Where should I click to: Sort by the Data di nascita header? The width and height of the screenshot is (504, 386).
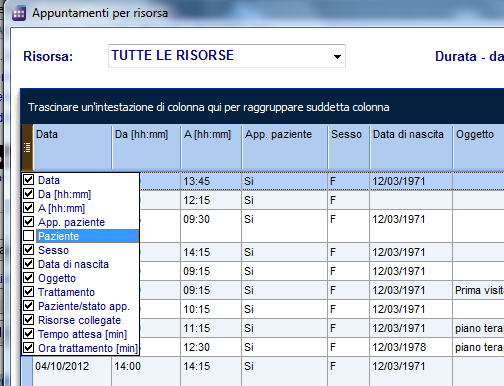point(411,147)
